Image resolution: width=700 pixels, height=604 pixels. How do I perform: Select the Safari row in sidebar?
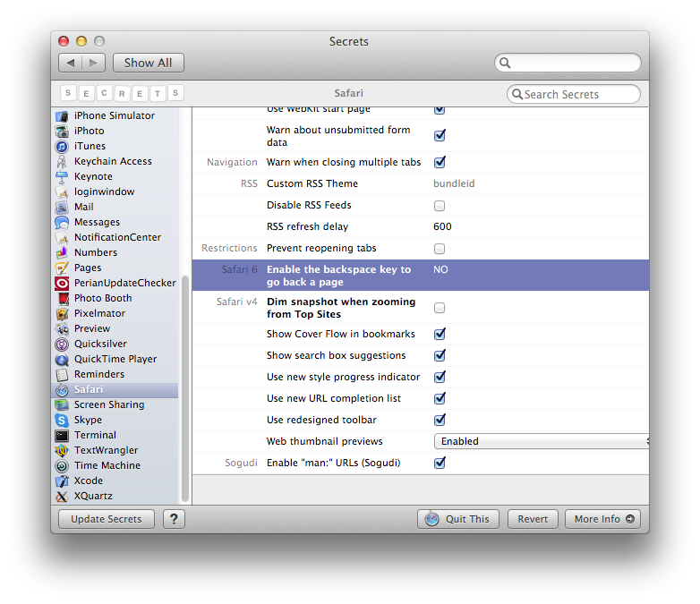[x=115, y=390]
